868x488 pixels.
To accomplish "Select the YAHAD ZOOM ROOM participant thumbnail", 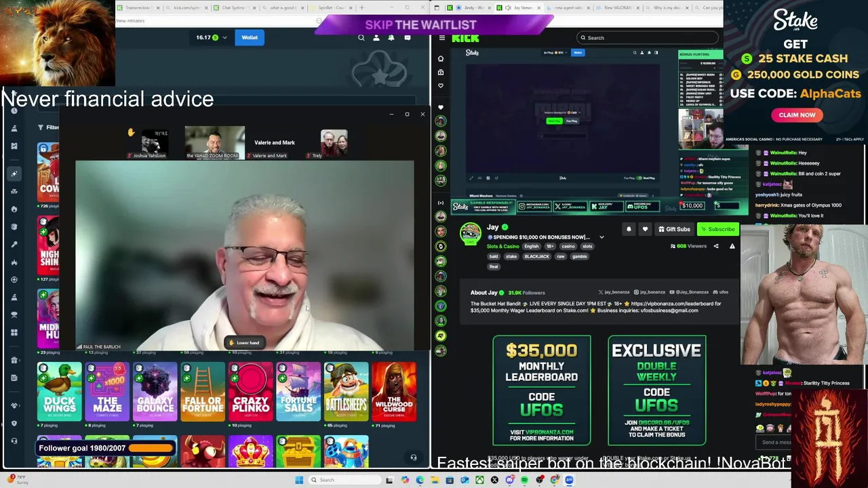I will click(215, 142).
